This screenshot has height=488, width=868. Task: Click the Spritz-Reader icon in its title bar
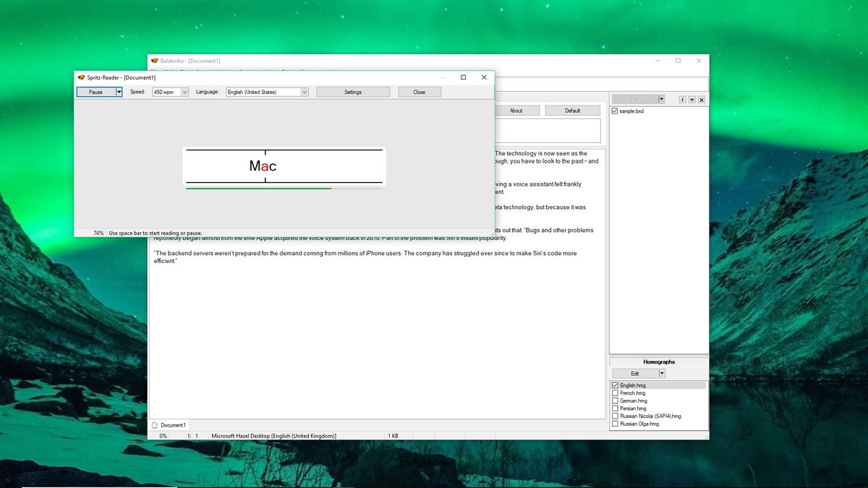point(80,77)
